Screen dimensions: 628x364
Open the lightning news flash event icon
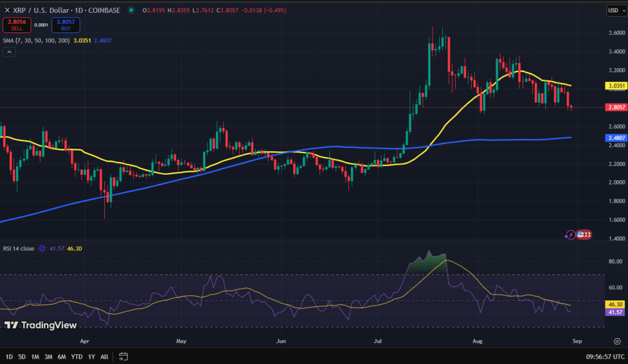point(570,235)
